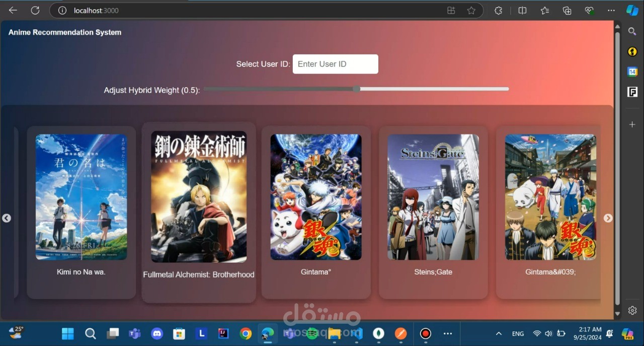The height and width of the screenshot is (346, 644).
Task: Open the Collections icon in Edge toolbar
Action: tap(567, 10)
